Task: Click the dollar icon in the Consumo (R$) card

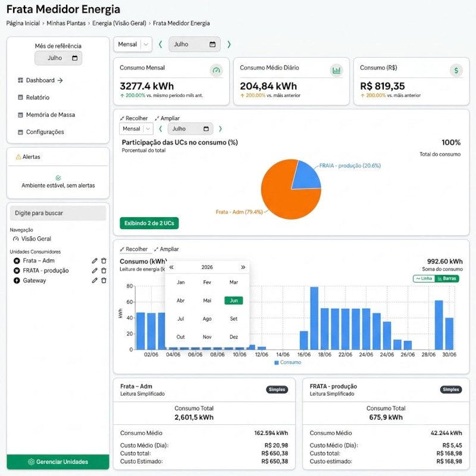Action: (x=456, y=70)
